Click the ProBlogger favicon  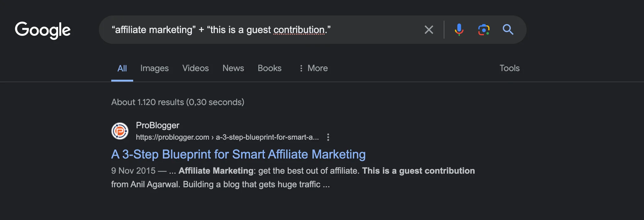click(x=120, y=131)
